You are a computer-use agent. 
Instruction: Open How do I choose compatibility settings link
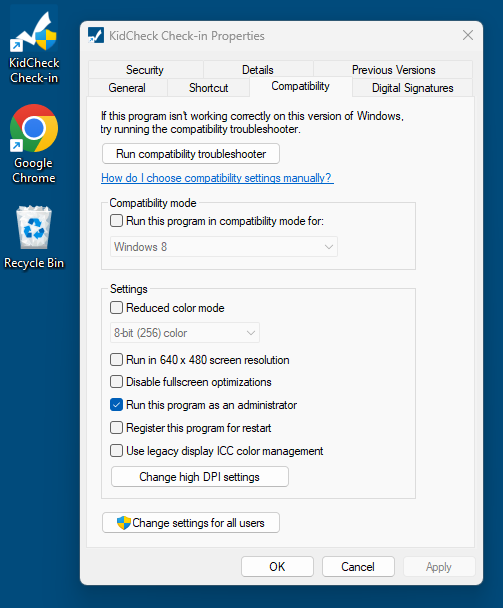[x=217, y=178]
